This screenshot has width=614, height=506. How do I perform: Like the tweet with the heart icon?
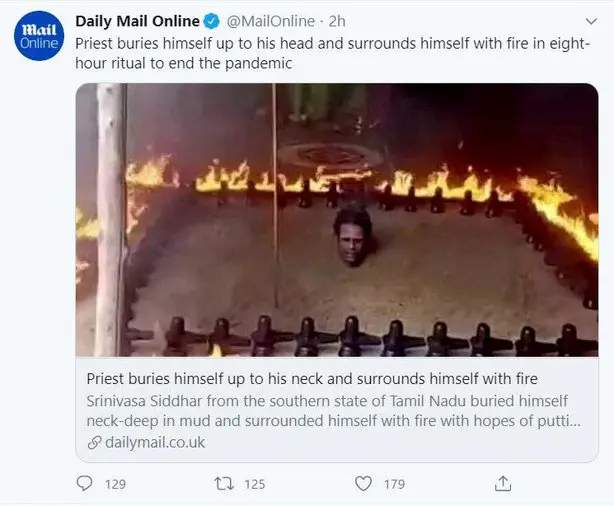pos(365,483)
